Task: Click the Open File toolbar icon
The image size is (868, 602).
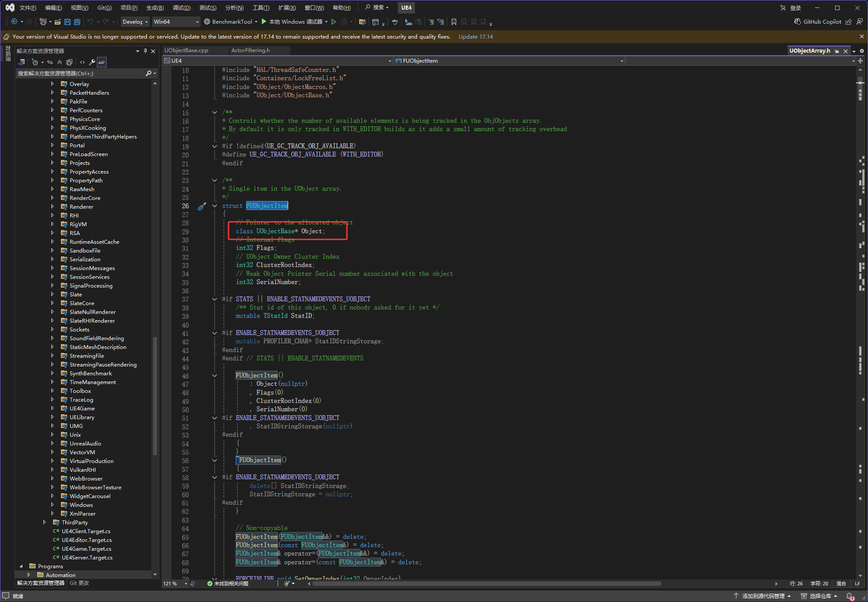Action: pos(57,22)
